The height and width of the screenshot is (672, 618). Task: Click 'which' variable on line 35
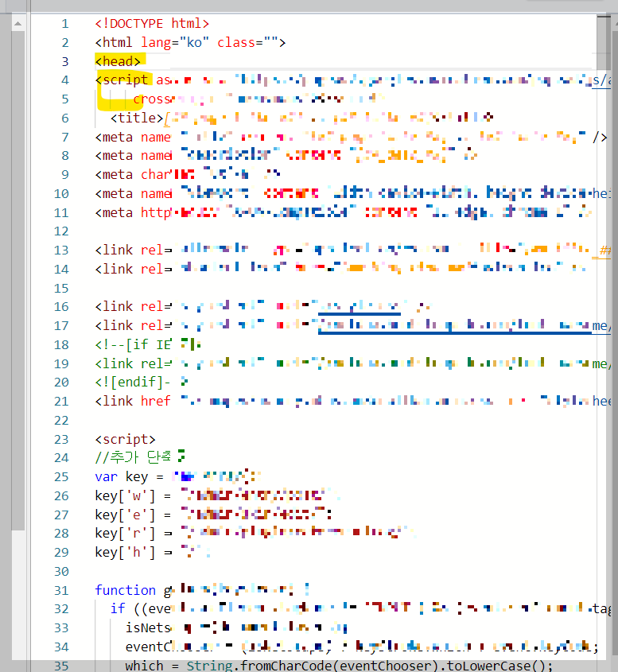pos(145,666)
